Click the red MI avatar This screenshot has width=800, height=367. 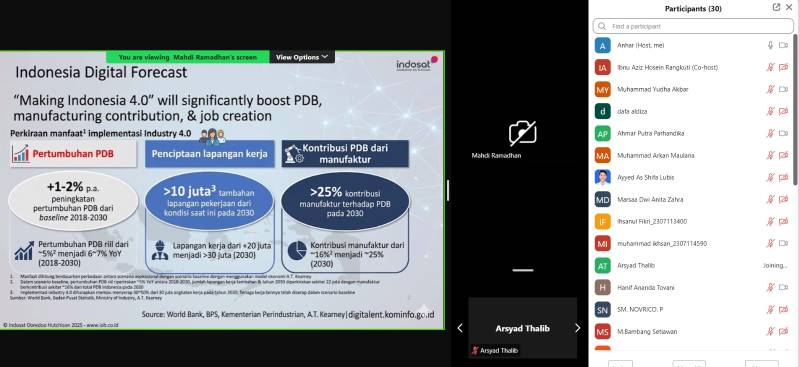pos(603,243)
